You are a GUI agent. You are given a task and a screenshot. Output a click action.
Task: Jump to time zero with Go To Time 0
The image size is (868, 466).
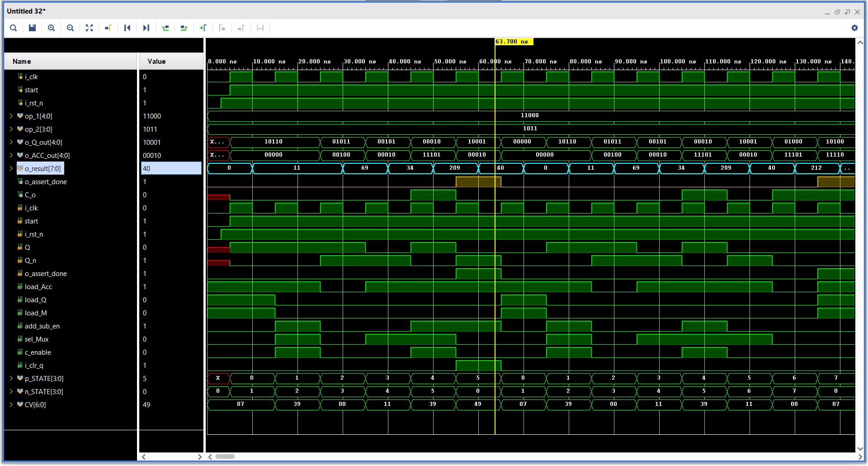[127, 28]
